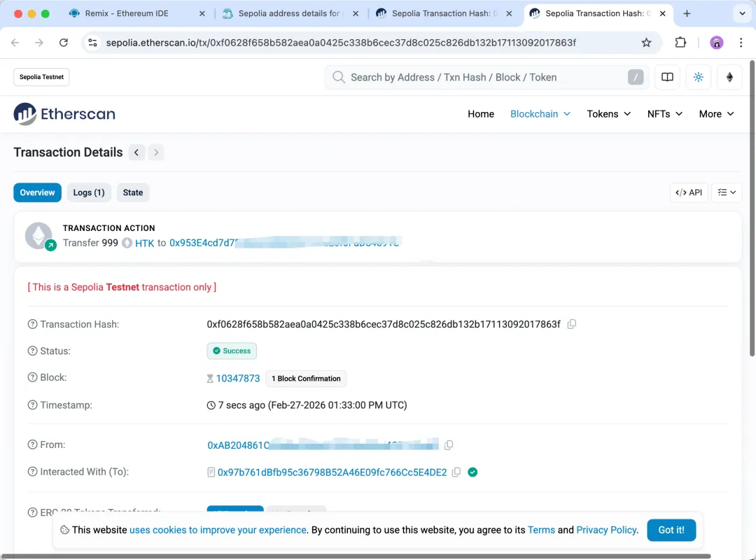This screenshot has height=560, width=756.
Task: Expand the Tokens menu
Action: (x=608, y=114)
